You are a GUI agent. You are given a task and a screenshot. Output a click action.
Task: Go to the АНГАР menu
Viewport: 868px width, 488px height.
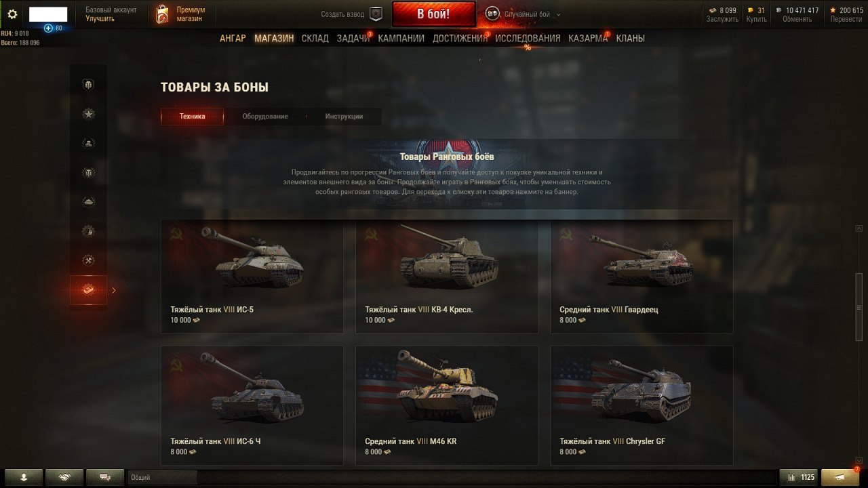point(233,39)
